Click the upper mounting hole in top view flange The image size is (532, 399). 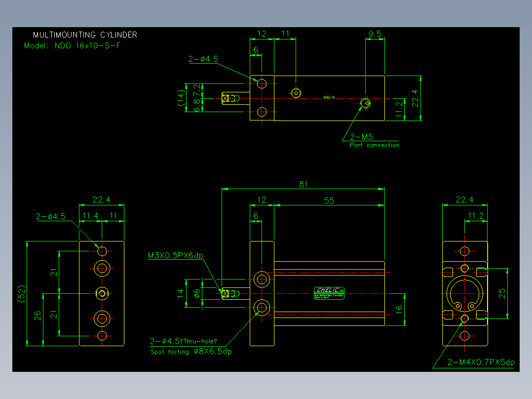(262, 83)
